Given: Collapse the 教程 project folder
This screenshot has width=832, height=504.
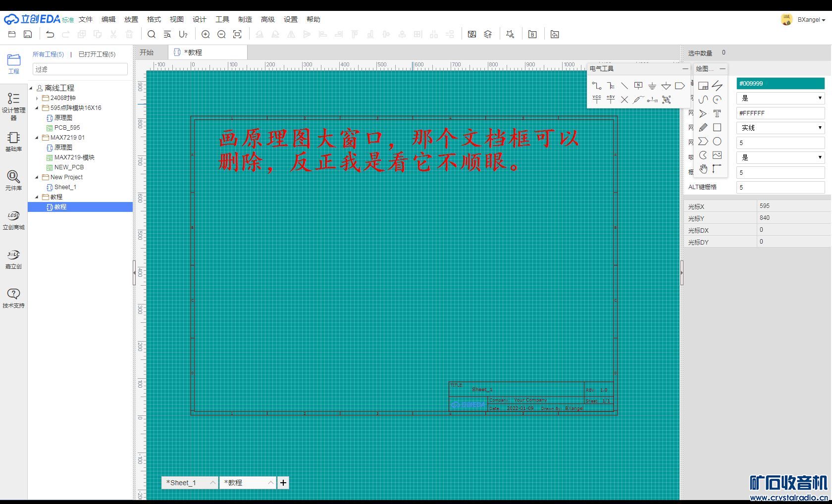Looking at the screenshot, I should (x=37, y=197).
